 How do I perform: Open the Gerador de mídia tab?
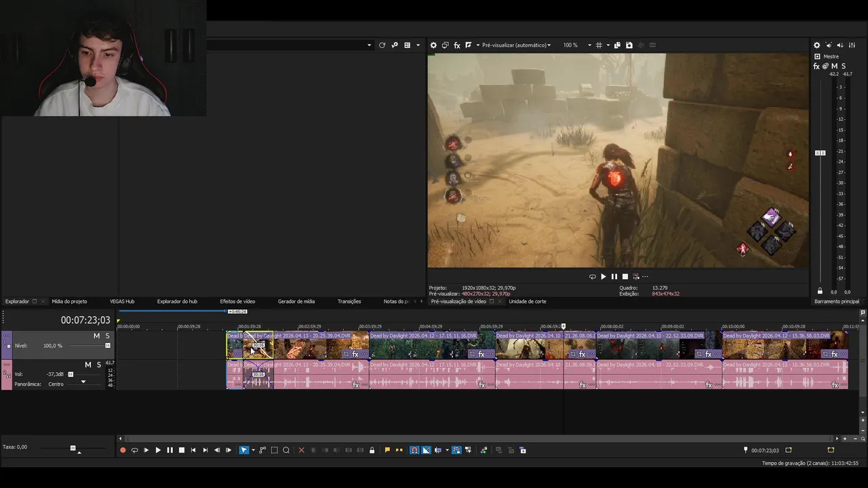(296, 302)
